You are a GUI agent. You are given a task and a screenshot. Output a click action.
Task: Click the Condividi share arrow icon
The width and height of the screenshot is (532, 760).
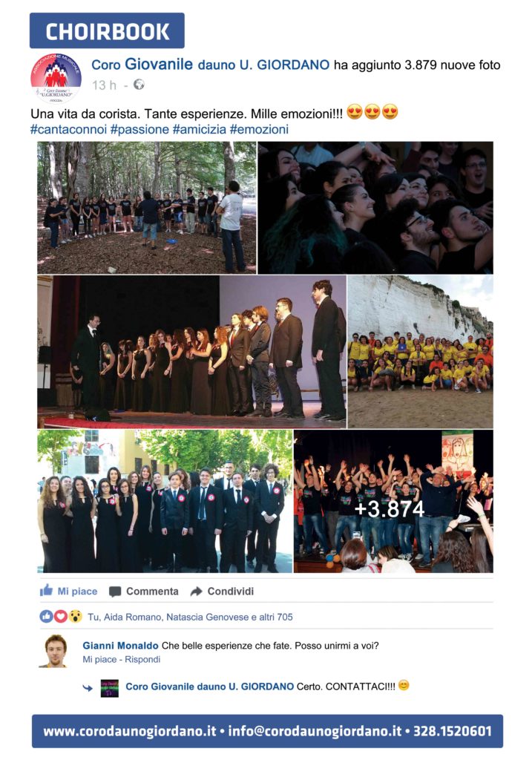pos(196,592)
